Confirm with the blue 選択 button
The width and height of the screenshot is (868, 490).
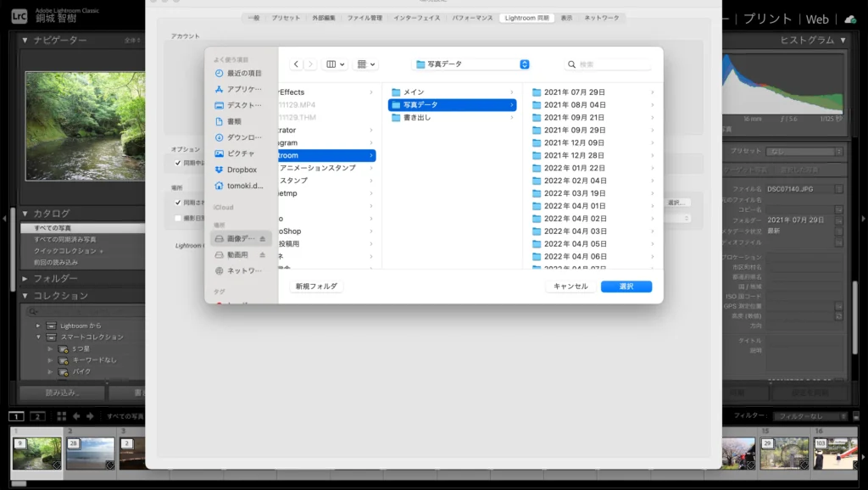click(x=626, y=286)
